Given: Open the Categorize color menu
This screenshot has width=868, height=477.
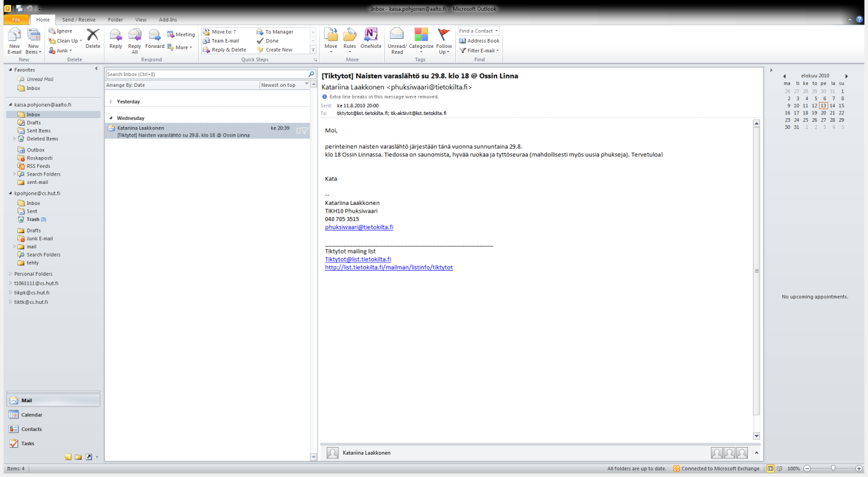Looking at the screenshot, I should click(x=421, y=41).
